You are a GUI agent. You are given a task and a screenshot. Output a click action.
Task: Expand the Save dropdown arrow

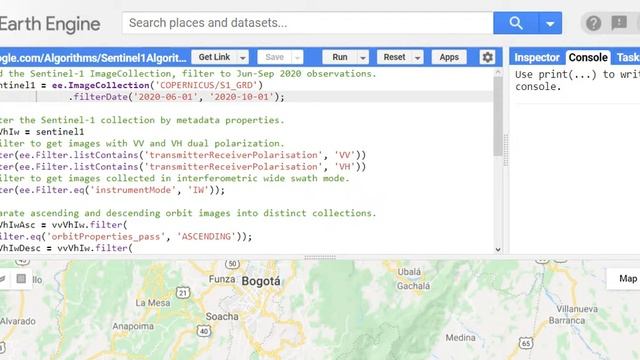click(x=297, y=58)
